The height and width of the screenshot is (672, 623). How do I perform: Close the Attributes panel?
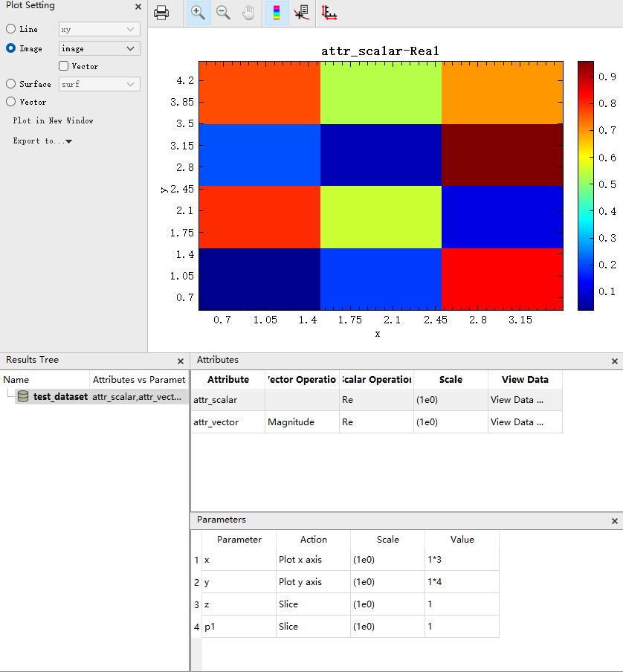click(614, 361)
